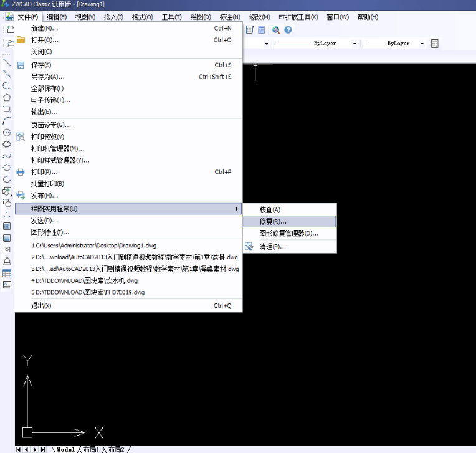Select the Rectangle drawing tool
The height and width of the screenshot is (453, 476).
(7, 109)
